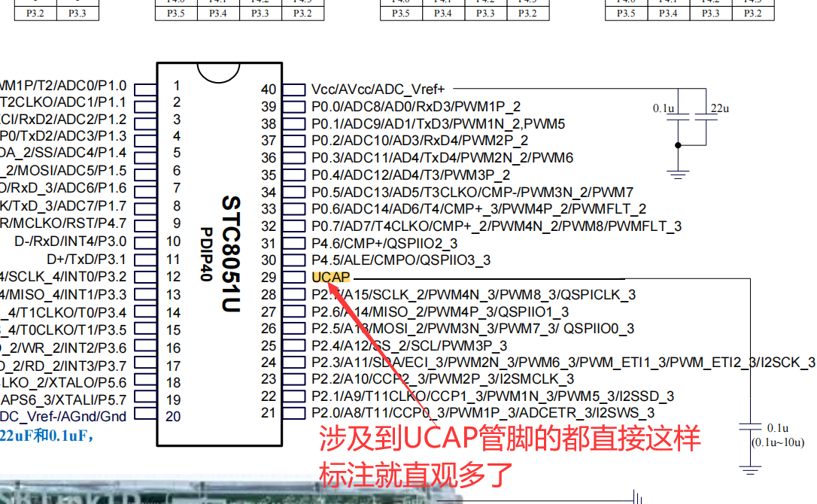
Task: Click the MCLKO/RST/P4.7 pin label
Action: [x=63, y=223]
